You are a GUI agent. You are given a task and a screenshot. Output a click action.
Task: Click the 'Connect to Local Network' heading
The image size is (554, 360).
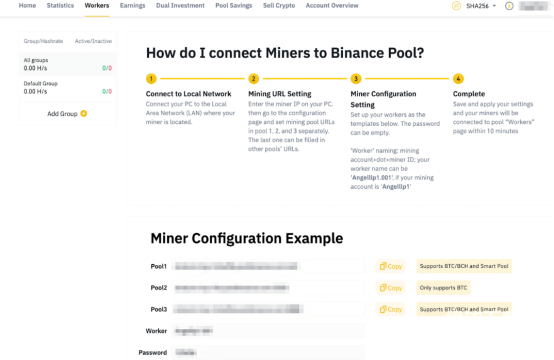[x=188, y=94]
